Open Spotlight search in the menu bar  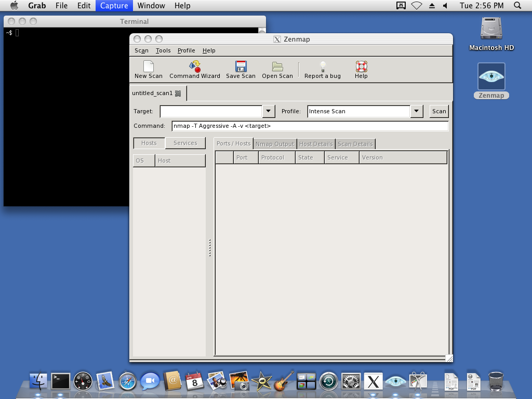517,5
